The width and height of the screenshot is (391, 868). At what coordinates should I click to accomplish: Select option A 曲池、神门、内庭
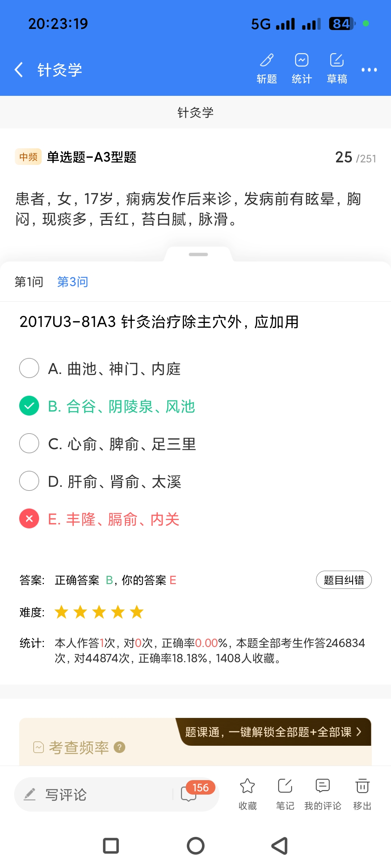[29, 368]
